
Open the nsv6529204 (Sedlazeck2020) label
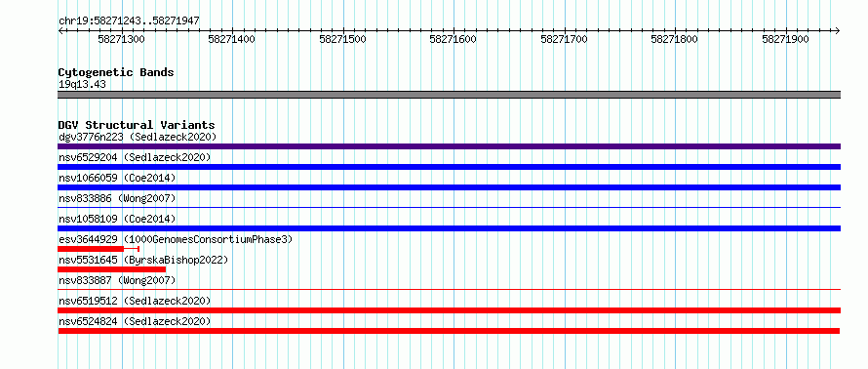pyautogui.click(x=135, y=157)
